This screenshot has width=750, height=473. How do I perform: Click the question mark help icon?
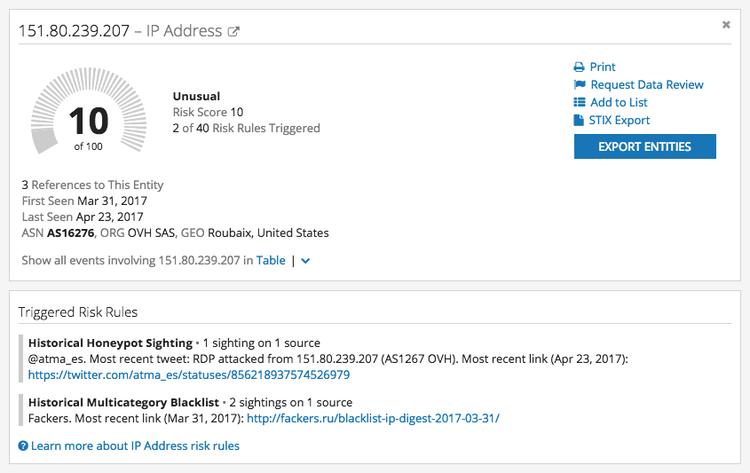tap(23, 446)
